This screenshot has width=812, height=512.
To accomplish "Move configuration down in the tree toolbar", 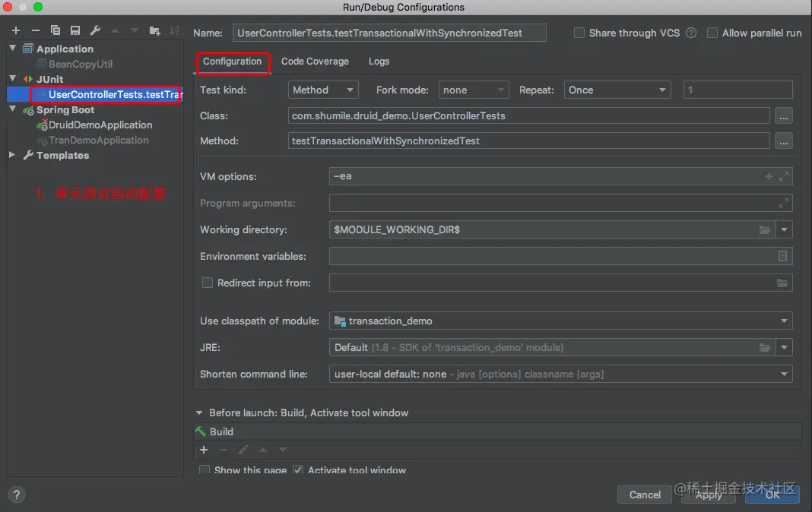I will coord(135,30).
